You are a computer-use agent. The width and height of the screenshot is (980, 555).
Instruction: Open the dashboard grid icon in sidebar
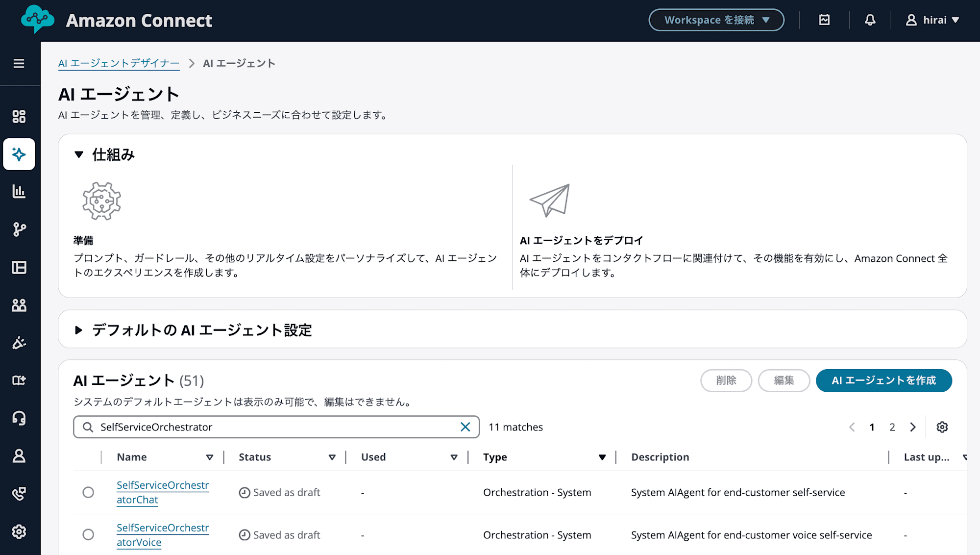[x=19, y=116]
